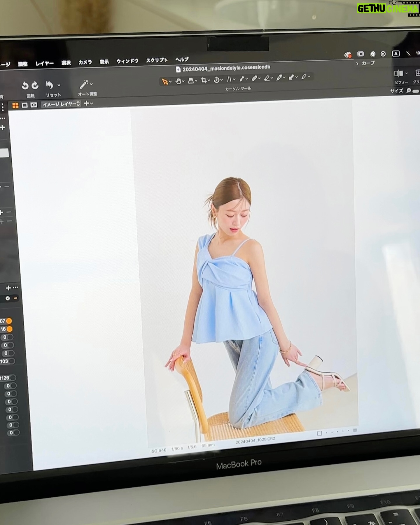Click the 65 mm focal length value

(x=208, y=445)
